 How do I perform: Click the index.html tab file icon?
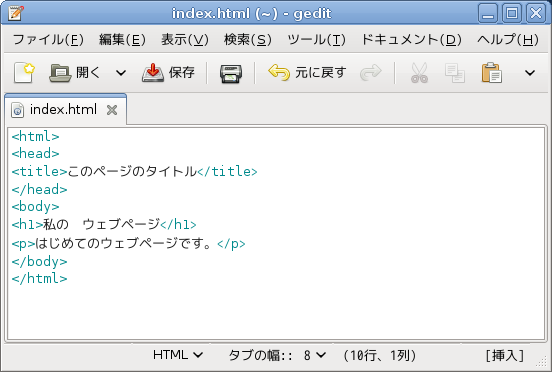pyautogui.click(x=18, y=110)
